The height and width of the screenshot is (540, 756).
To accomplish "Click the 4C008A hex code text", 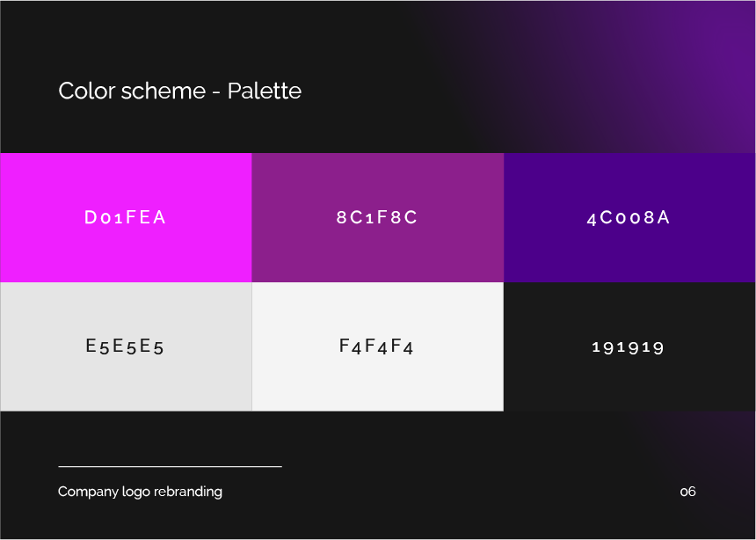I will [629, 217].
